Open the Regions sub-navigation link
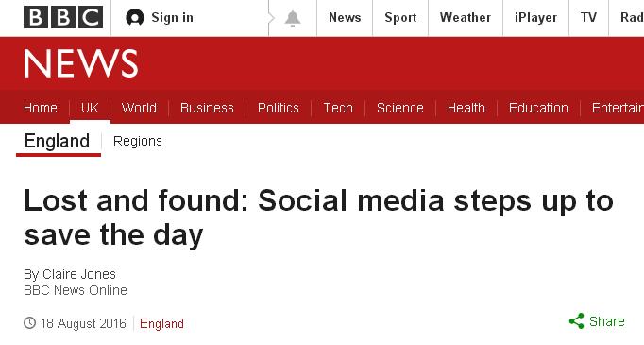The image size is (644, 345). tap(138, 141)
